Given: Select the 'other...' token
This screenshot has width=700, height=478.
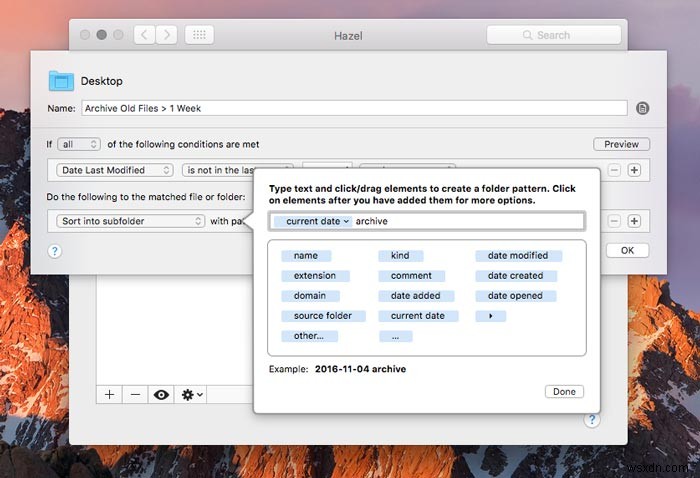Looking at the screenshot, I should tap(309, 336).
